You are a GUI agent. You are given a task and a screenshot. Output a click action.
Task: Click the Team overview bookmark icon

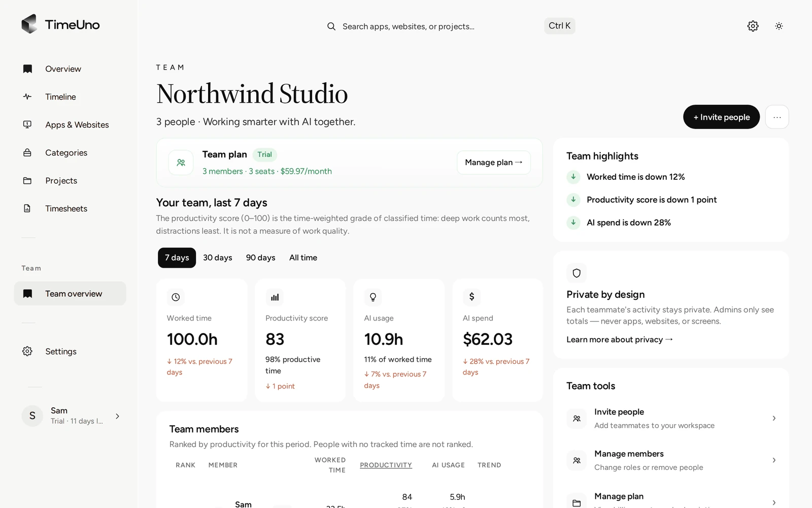click(x=27, y=294)
